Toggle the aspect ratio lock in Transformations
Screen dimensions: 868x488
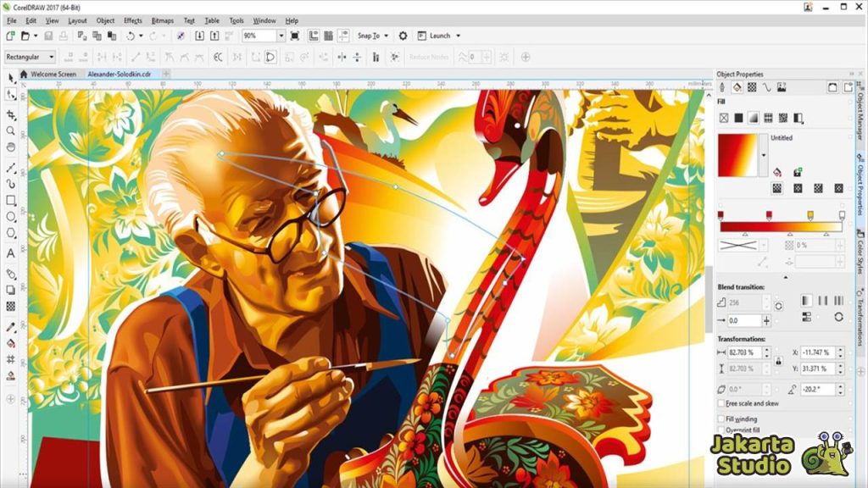778,361
